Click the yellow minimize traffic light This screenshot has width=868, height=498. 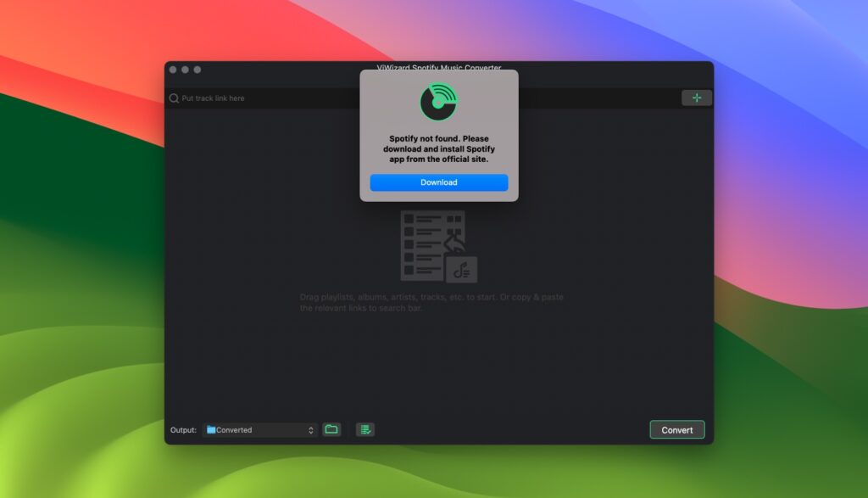183,69
